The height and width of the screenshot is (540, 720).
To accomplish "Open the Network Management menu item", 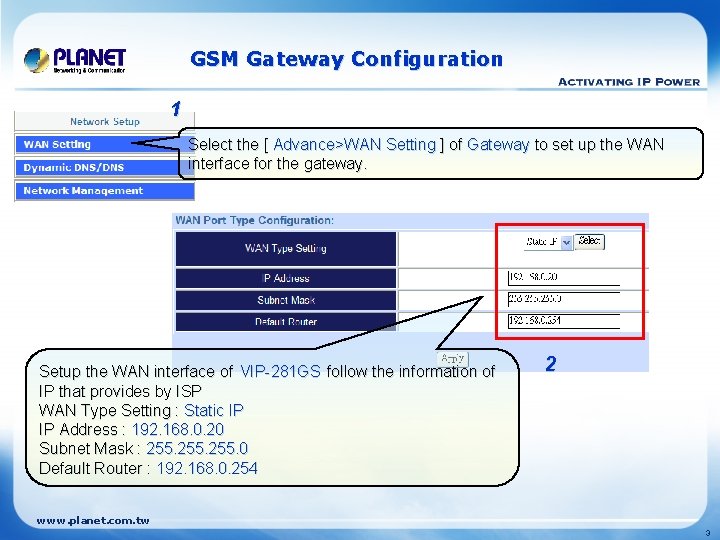I will 105,191.
